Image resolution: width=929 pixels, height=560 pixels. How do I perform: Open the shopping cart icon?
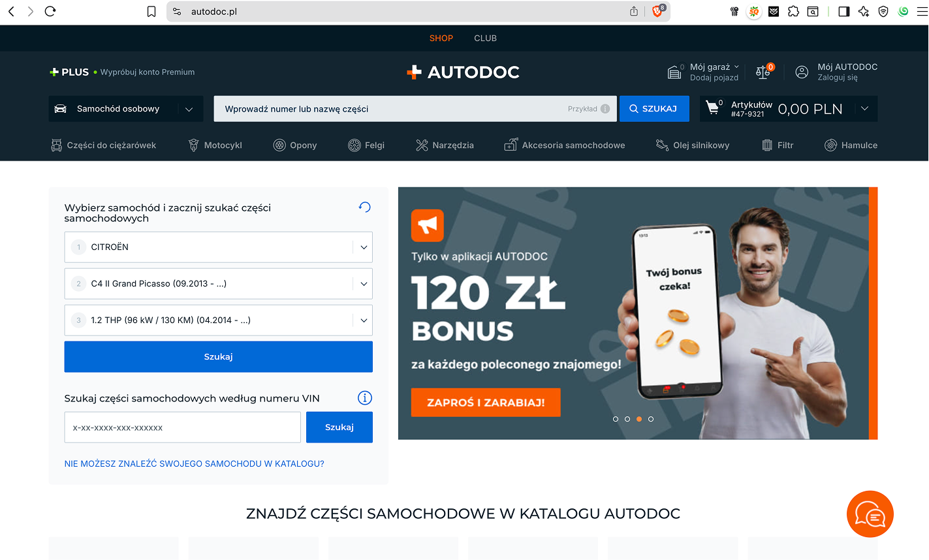click(x=713, y=108)
